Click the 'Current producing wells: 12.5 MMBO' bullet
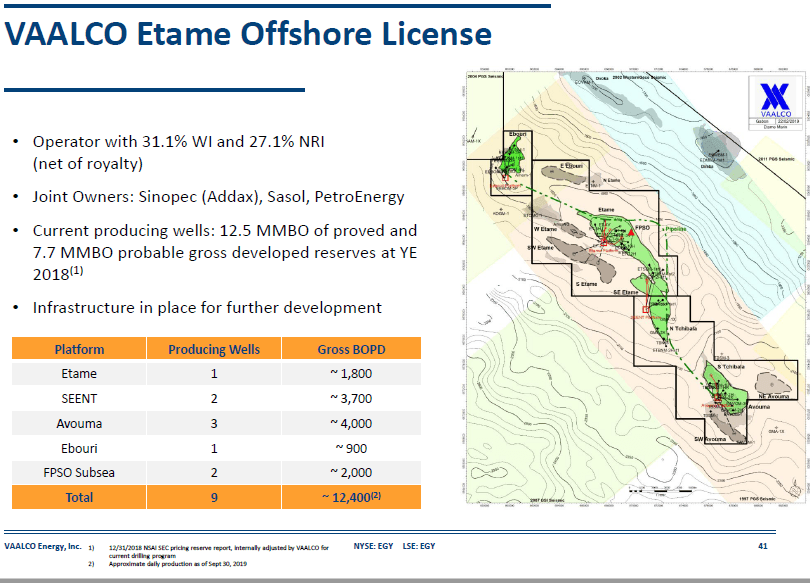This screenshot has width=810, height=583. click(x=225, y=253)
